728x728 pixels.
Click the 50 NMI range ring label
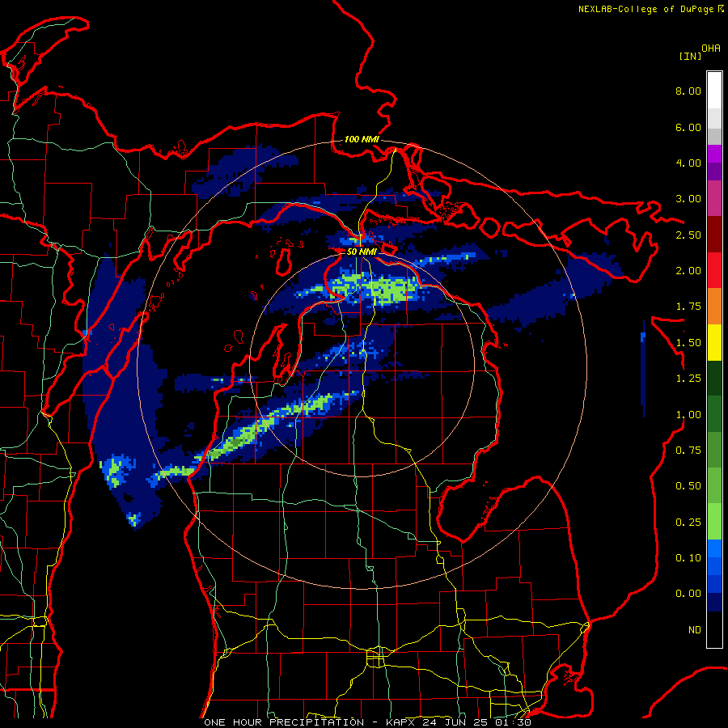pyautogui.click(x=362, y=252)
